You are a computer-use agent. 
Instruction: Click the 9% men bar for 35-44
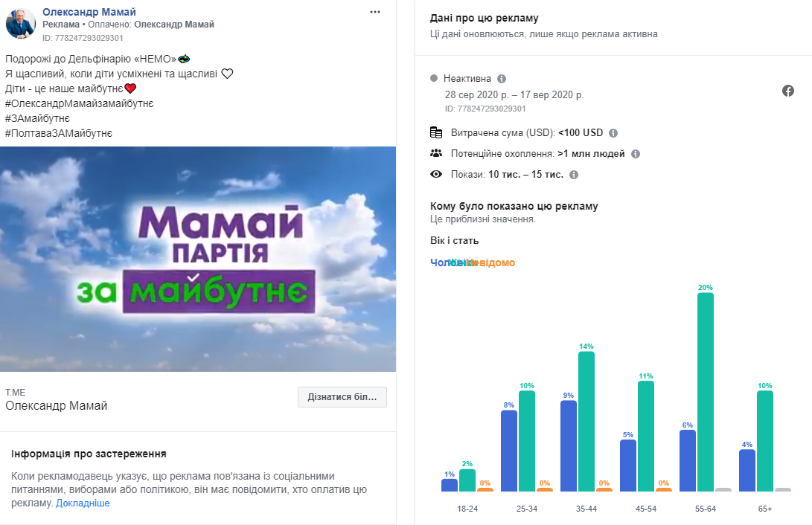click(x=569, y=446)
